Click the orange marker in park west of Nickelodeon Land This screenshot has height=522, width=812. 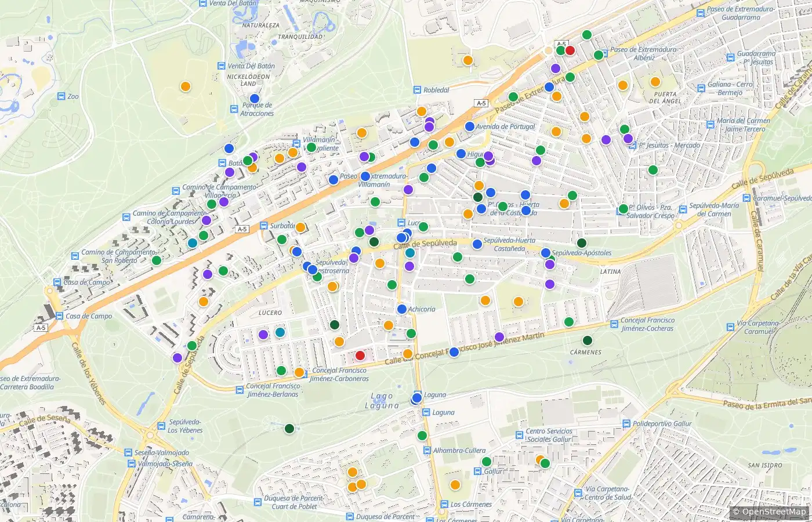point(185,86)
